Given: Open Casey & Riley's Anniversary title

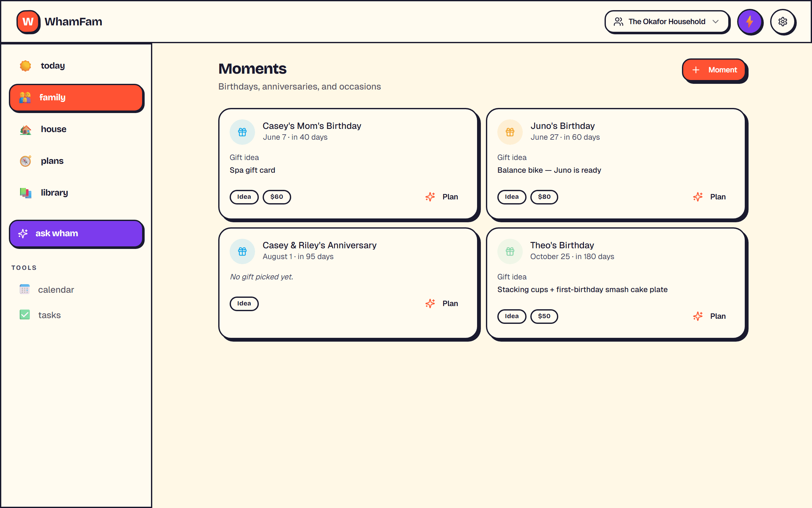Looking at the screenshot, I should tap(319, 245).
